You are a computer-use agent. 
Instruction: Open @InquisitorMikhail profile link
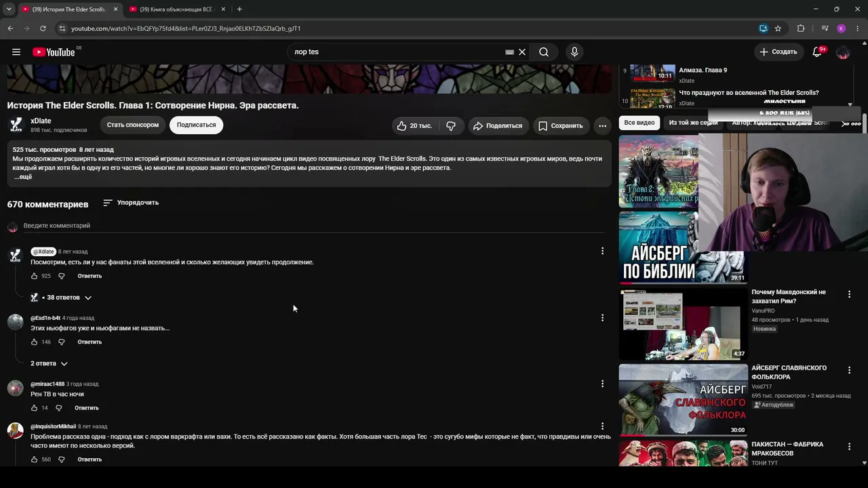(x=53, y=426)
